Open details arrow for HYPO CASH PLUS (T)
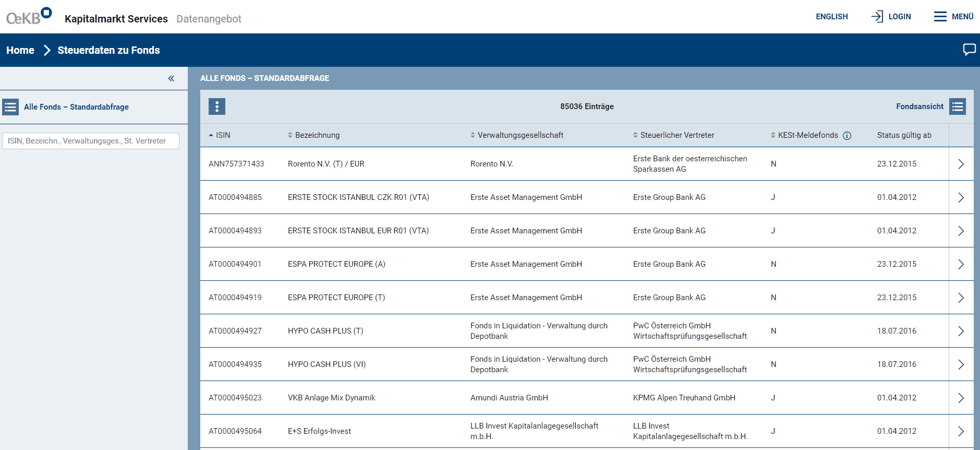 (x=961, y=331)
